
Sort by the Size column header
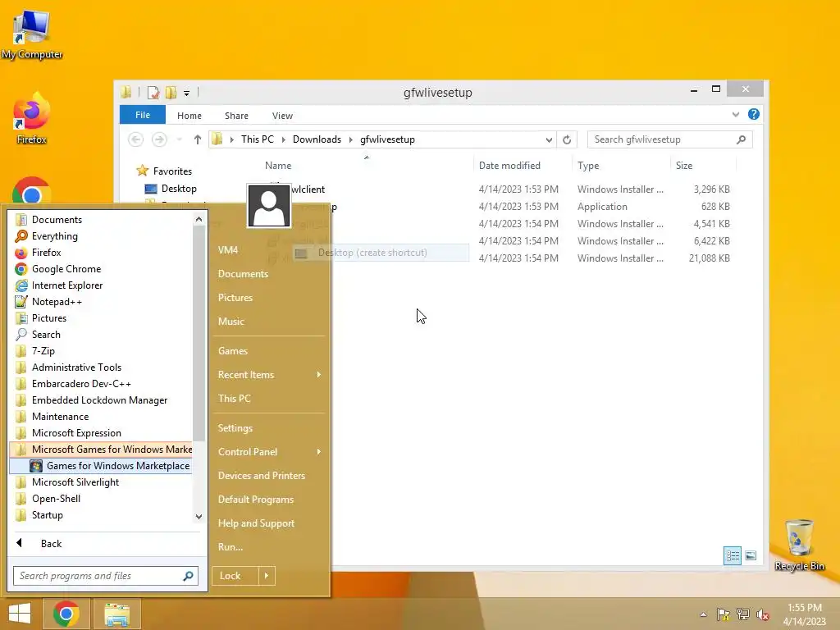pyautogui.click(x=703, y=166)
